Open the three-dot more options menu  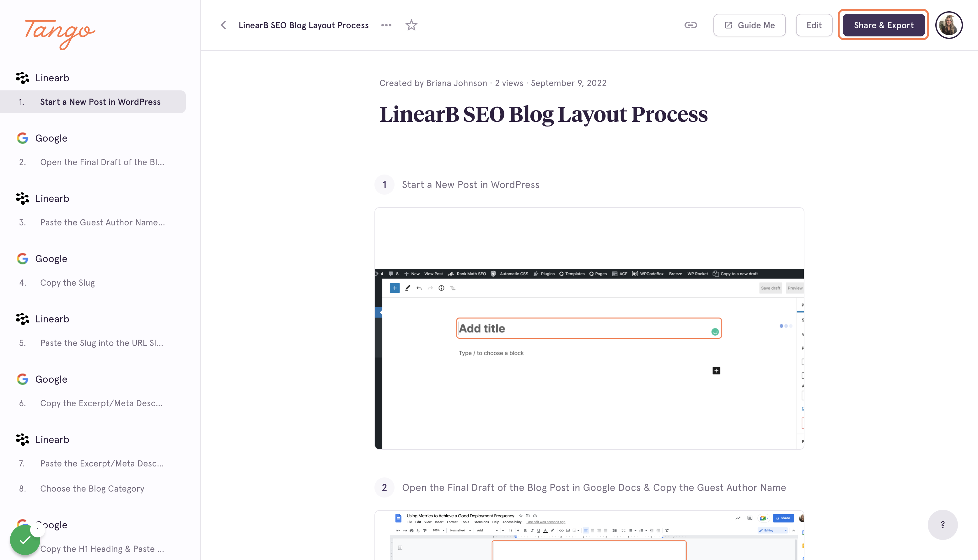pos(386,25)
